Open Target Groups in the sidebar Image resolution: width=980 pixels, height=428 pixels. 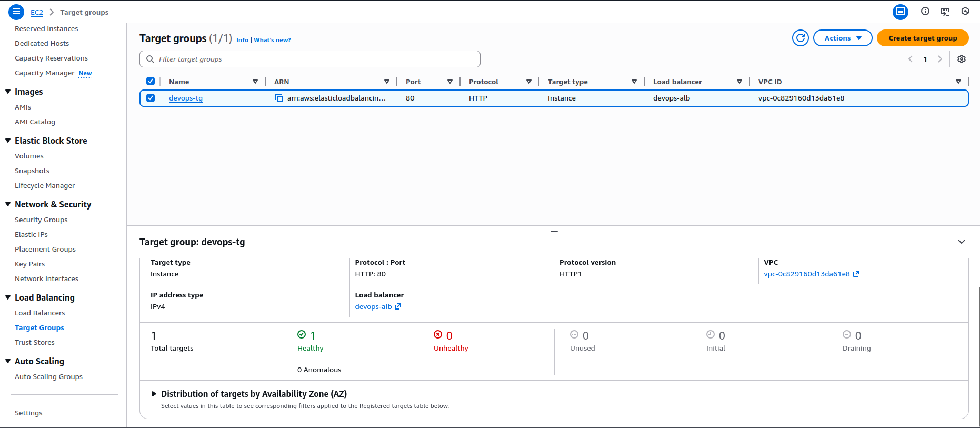click(x=39, y=327)
